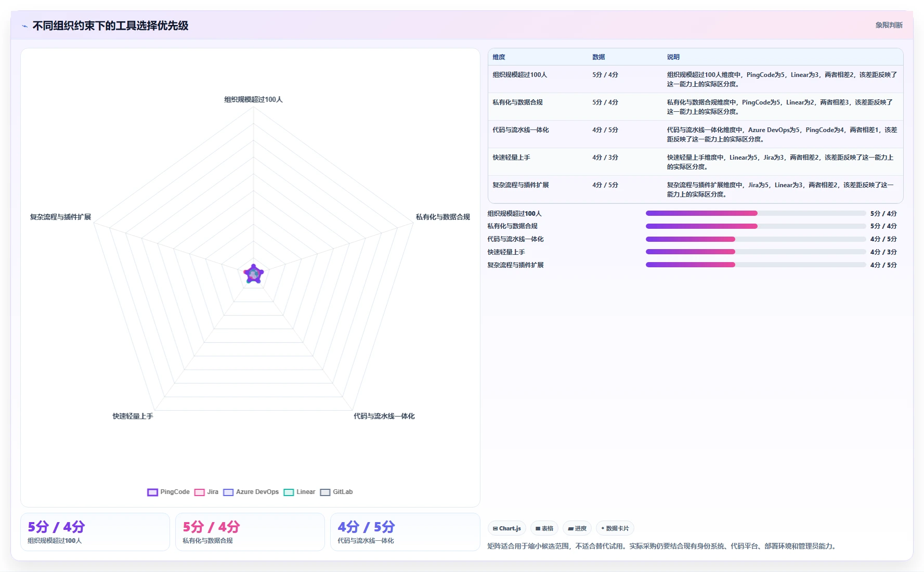
Task: Click the 象限判断 label
Action: click(889, 25)
